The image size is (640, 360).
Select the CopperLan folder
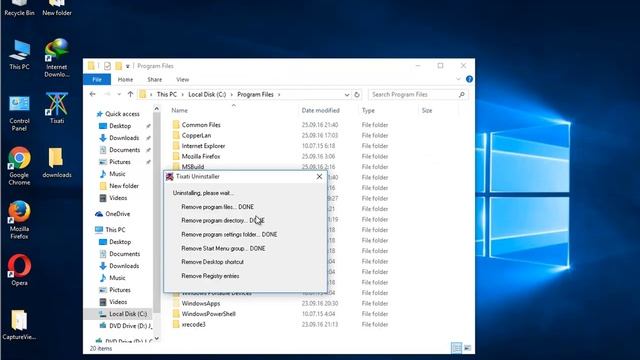196,136
